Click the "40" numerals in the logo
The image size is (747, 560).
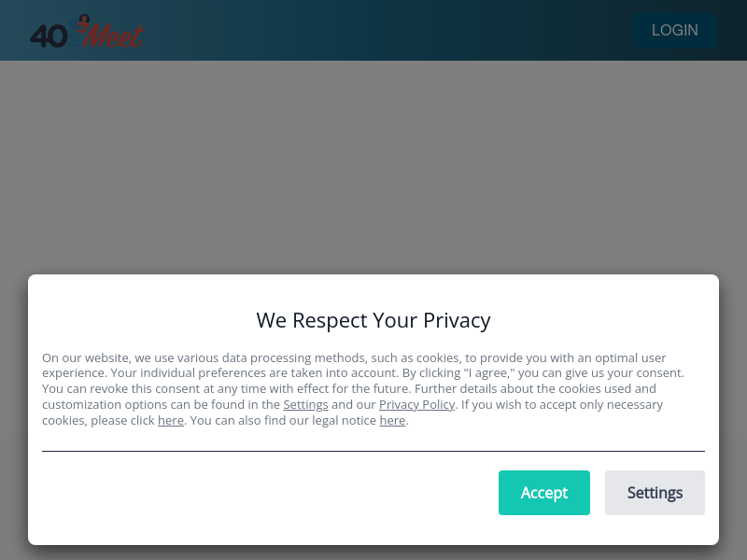tap(49, 36)
